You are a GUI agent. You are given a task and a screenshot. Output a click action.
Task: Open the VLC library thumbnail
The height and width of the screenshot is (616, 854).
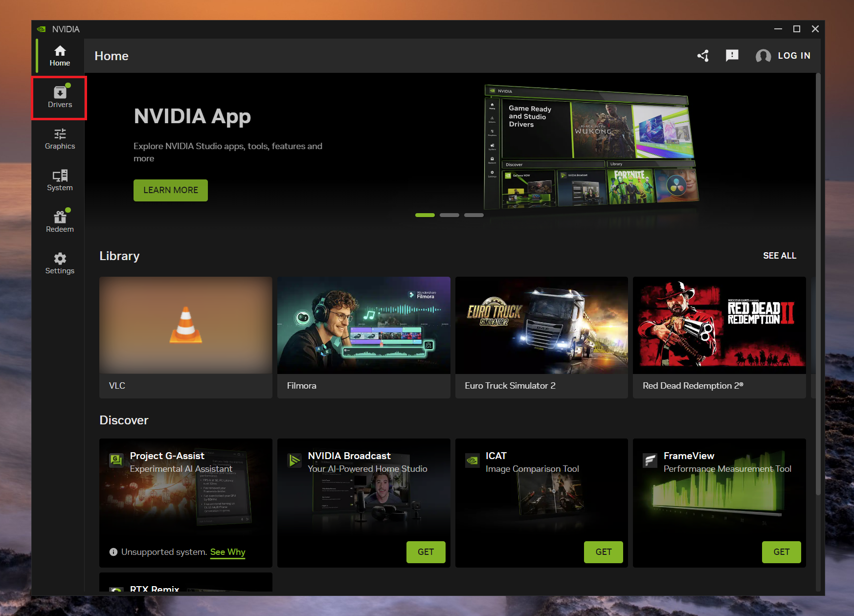tap(185, 325)
